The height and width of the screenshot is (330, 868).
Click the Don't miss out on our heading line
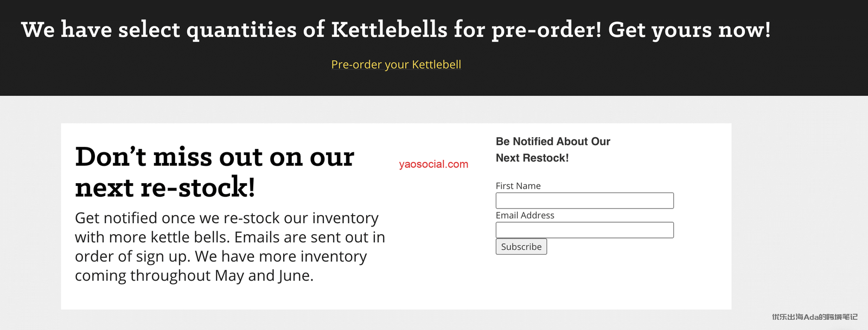(214, 157)
